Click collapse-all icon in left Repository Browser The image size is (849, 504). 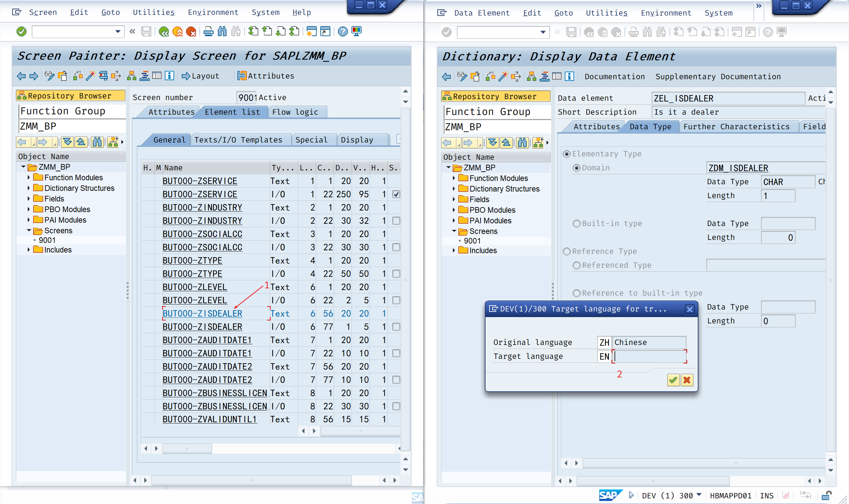point(81,142)
